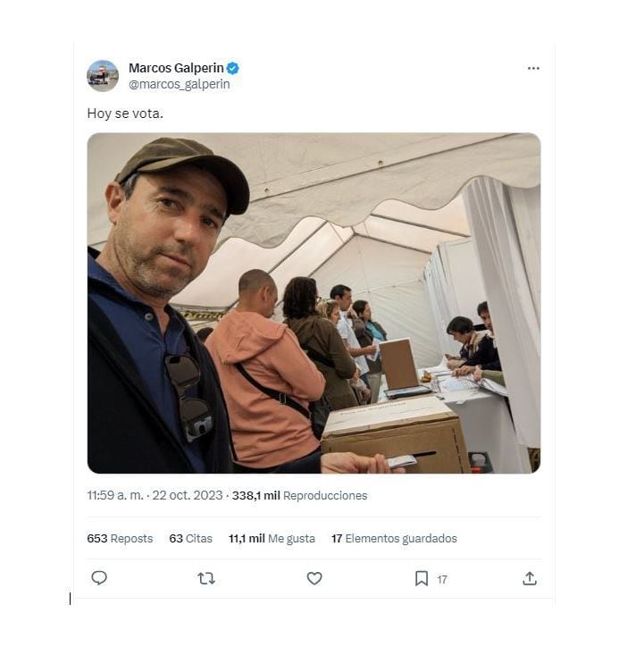Click the Marcos Galperin display name
The width and height of the screenshot is (644, 647).
tap(176, 68)
